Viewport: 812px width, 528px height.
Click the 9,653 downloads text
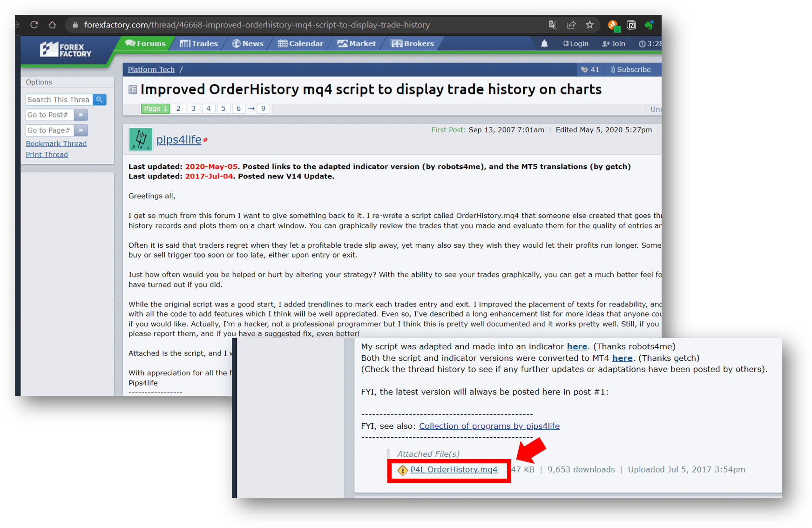[x=581, y=470]
